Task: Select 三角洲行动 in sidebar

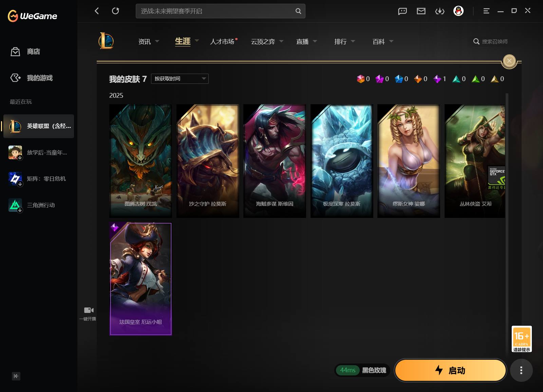Action: [39, 205]
